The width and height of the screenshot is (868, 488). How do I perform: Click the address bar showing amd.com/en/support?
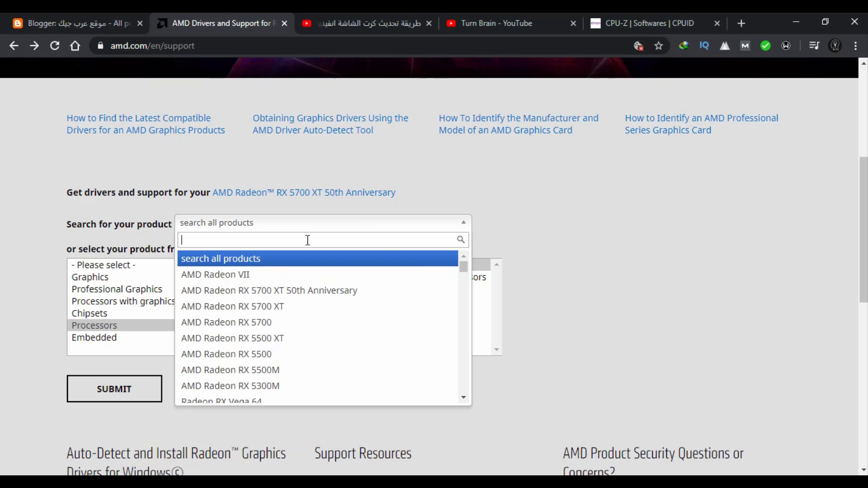pyautogui.click(x=362, y=46)
